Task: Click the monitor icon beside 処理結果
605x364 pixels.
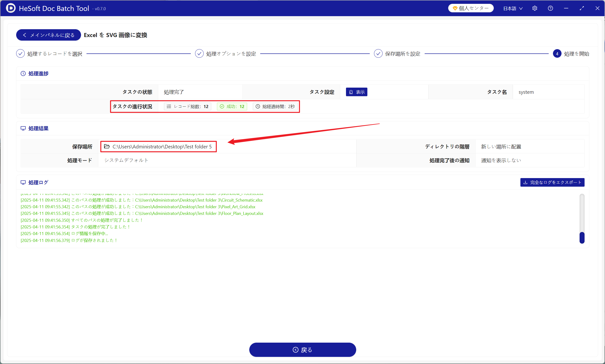Action: pyautogui.click(x=23, y=128)
